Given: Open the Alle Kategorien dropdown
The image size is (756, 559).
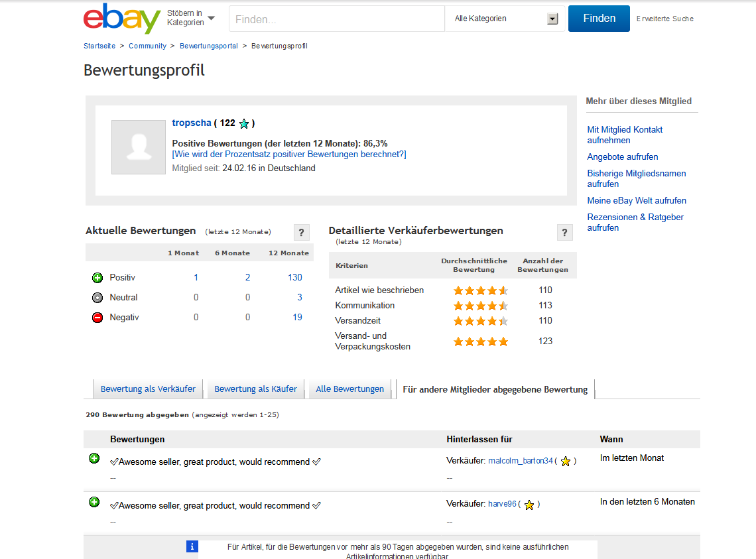Looking at the screenshot, I should pyautogui.click(x=505, y=19).
